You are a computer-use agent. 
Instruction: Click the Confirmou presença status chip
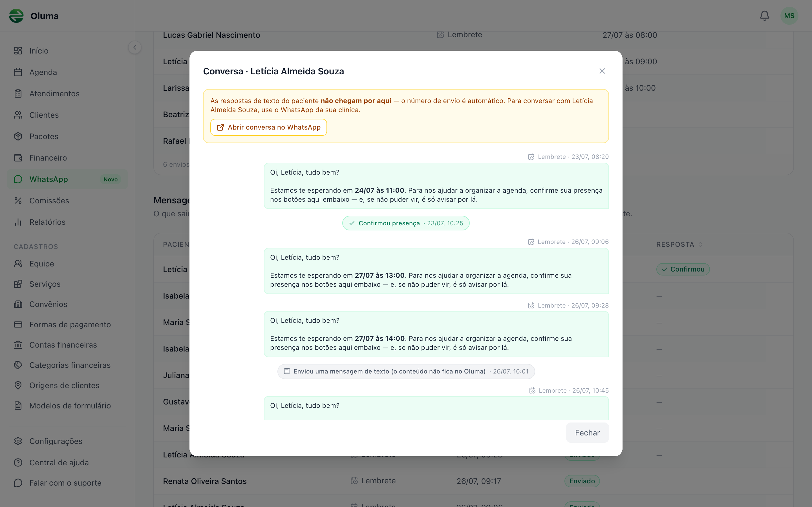pyautogui.click(x=406, y=223)
